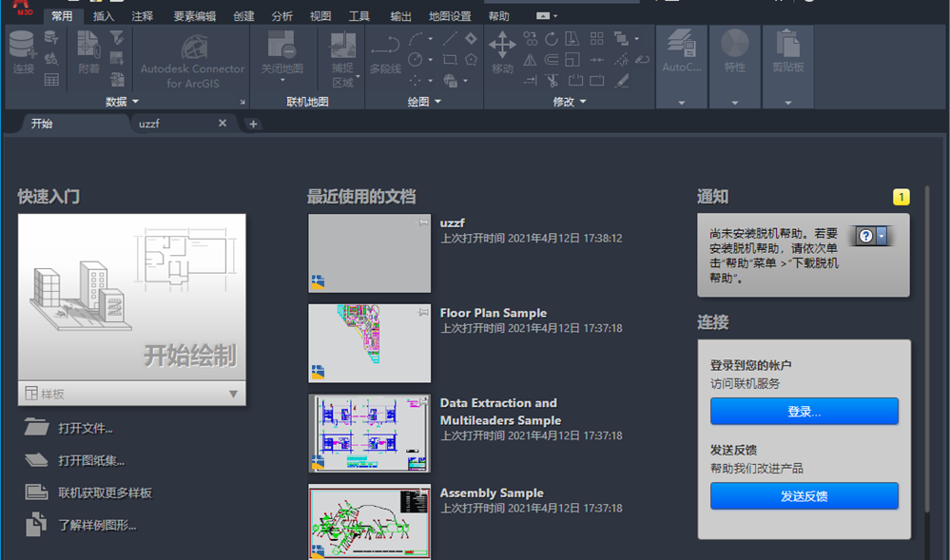Expand the 剪贴板 panel dropdown arrow
Viewport: 950px width, 560px height.
pos(788,103)
